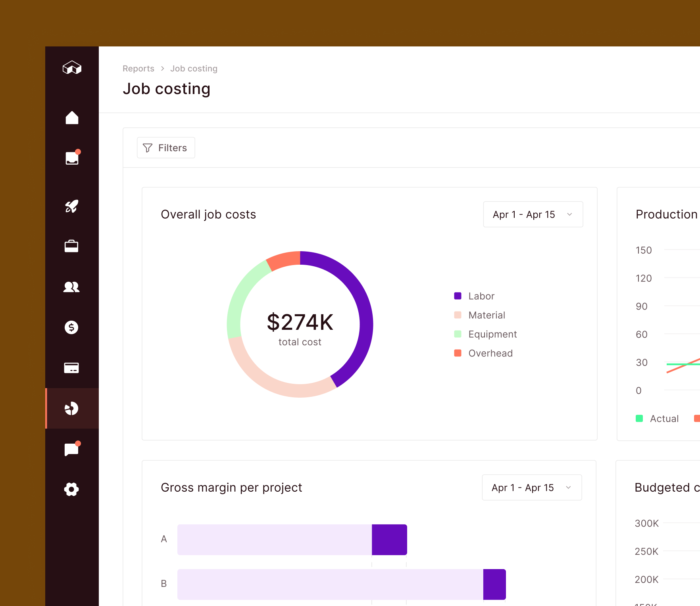Open the inbox icon showing a notification dot
This screenshot has width=700, height=606.
pos(72,158)
